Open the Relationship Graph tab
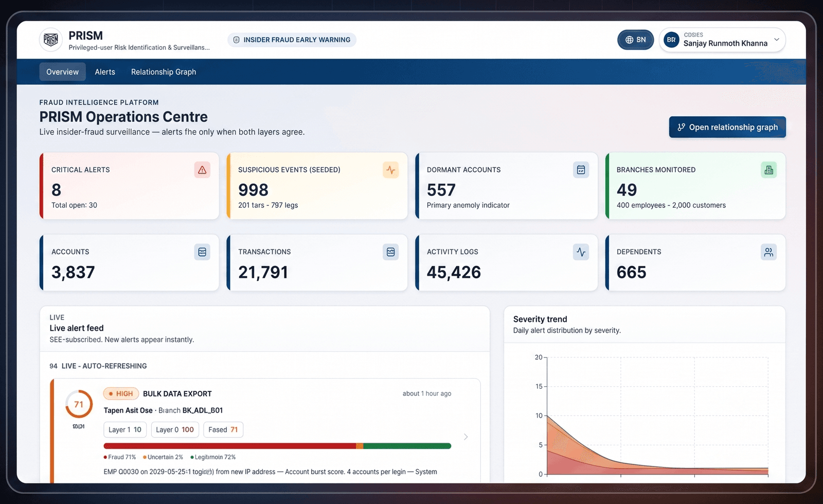 click(164, 72)
